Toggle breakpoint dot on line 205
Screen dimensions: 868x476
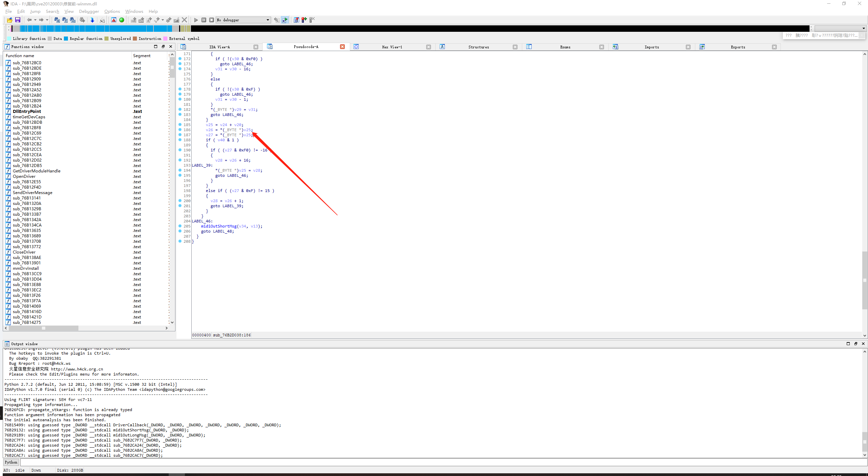tap(180, 226)
